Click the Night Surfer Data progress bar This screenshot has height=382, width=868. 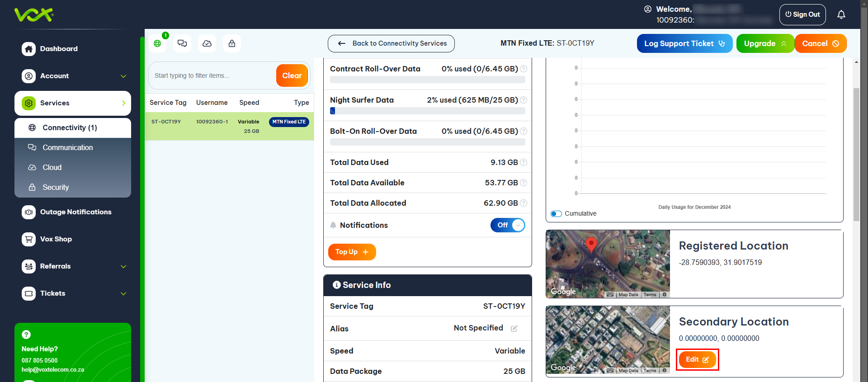pyautogui.click(x=427, y=111)
